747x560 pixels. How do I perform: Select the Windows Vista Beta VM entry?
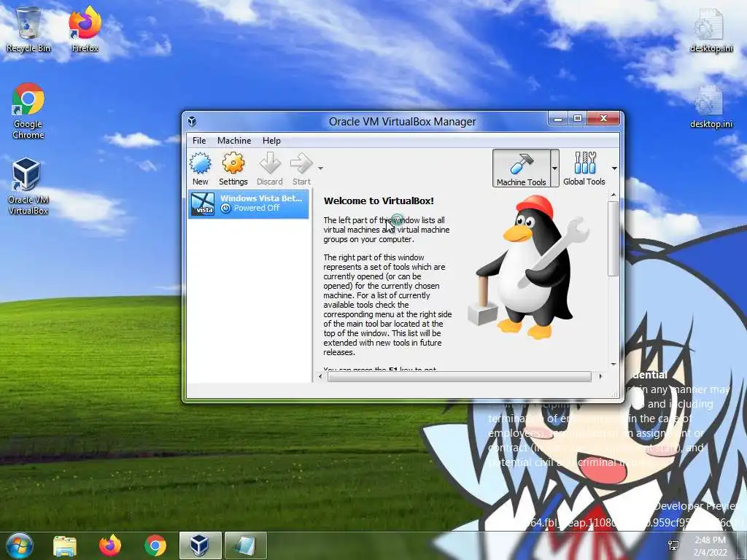(248, 204)
